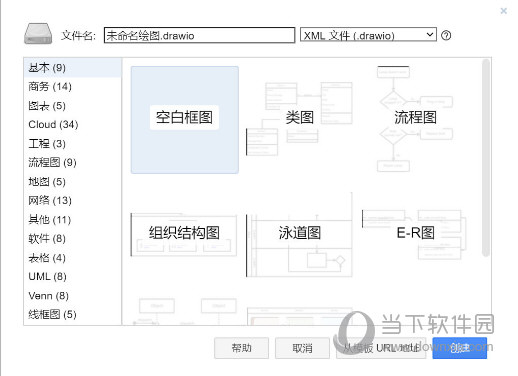Select the 商务 (14) category
The width and height of the screenshot is (518, 376).
click(x=73, y=87)
